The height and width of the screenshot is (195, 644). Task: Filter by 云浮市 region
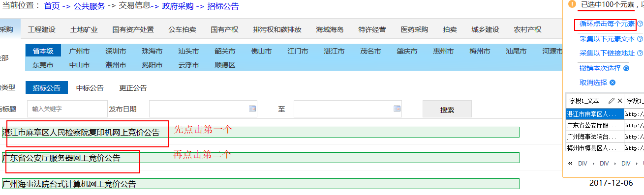(188, 65)
